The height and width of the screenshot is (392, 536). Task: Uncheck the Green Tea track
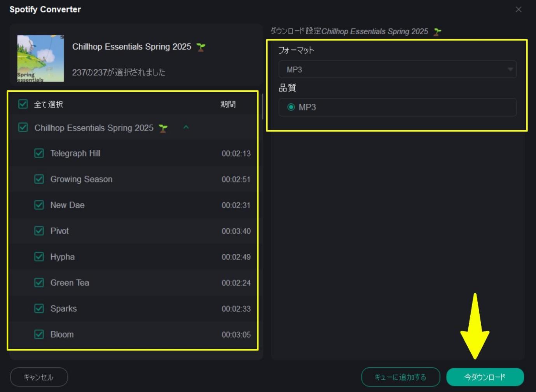[39, 282]
